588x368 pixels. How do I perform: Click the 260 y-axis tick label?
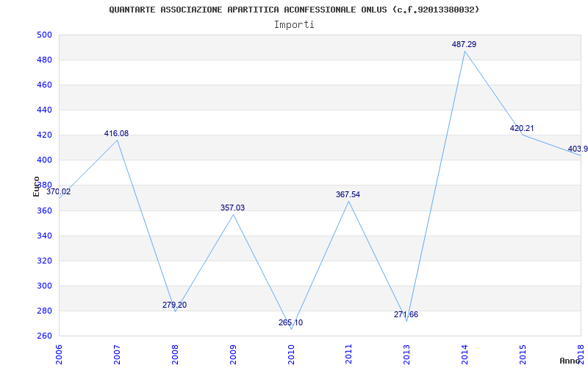44,336
